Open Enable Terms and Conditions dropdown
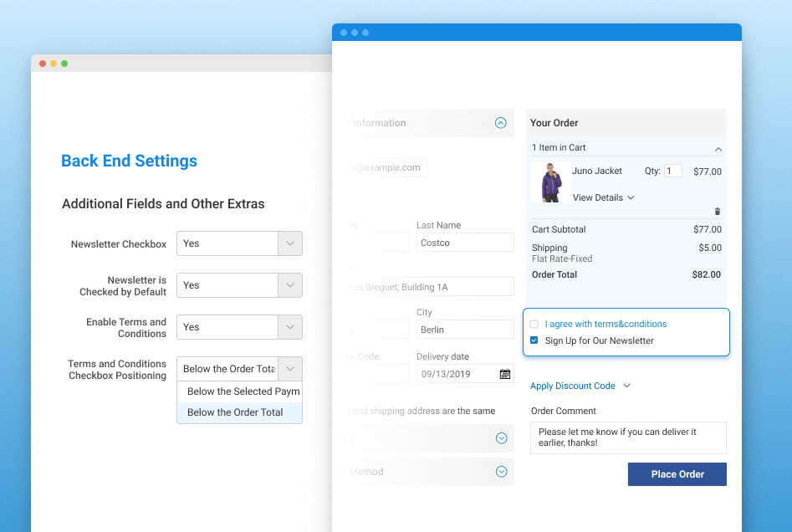The width and height of the screenshot is (792, 532). [239, 327]
